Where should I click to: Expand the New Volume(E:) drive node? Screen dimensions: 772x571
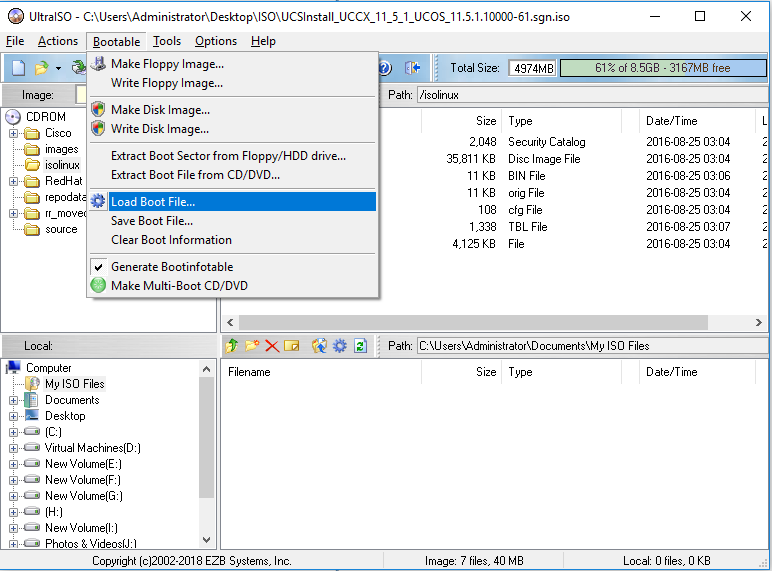pos(13,464)
